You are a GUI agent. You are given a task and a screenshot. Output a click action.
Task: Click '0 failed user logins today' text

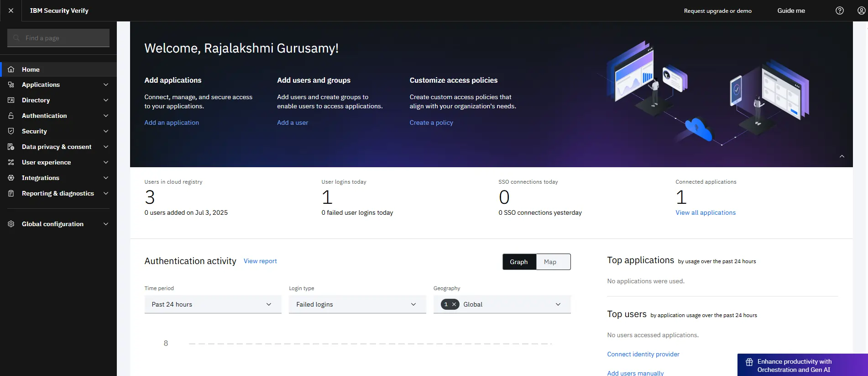[x=357, y=212]
